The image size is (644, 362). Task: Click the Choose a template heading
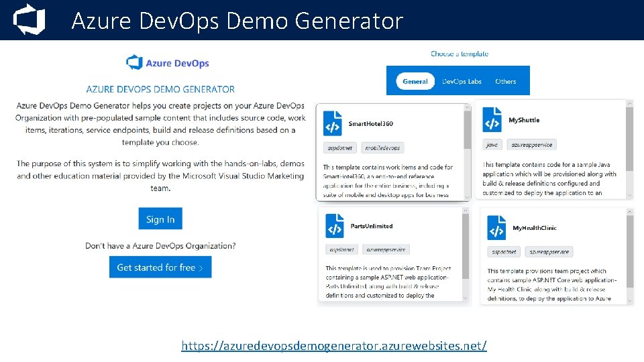coord(459,54)
